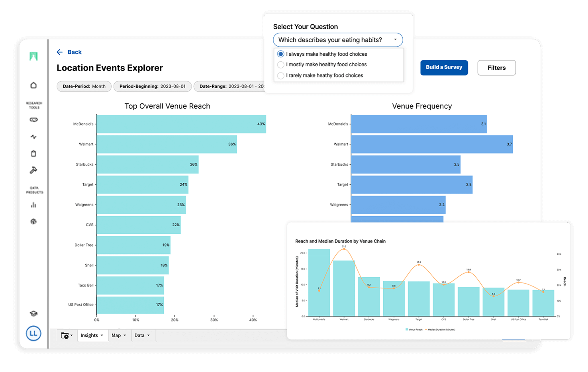Click the Venue Reach legend entry
This screenshot has width=588, height=372.
[x=414, y=330]
